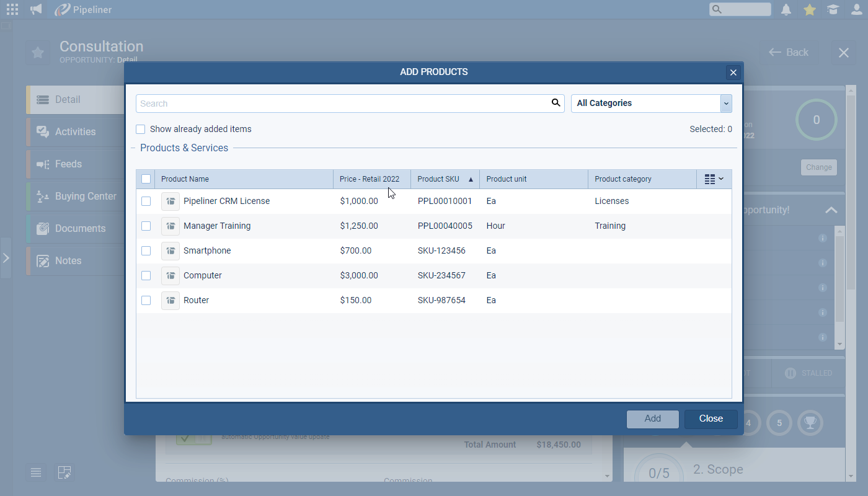Click the Add button
Screen dimensions: 868x496
click(x=652, y=418)
